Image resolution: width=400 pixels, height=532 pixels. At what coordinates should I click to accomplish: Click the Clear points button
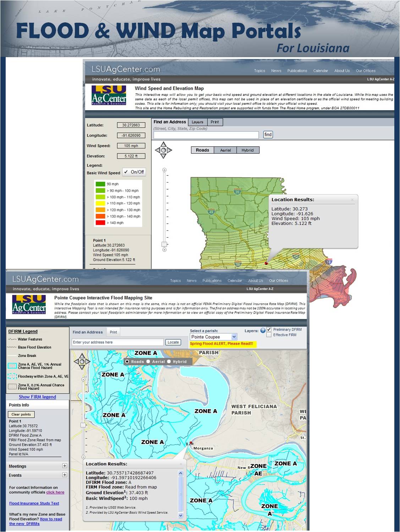21,414
